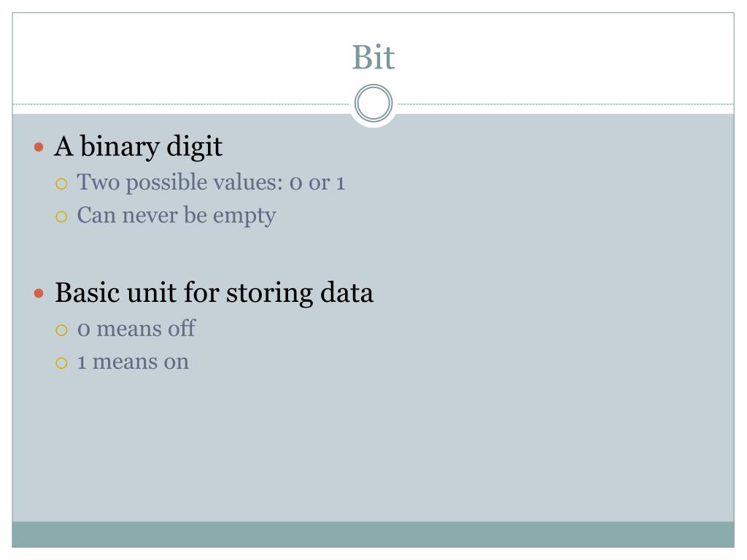Select the "0 means off" text line
The height and width of the screenshot is (560, 747).
pyautogui.click(x=136, y=329)
